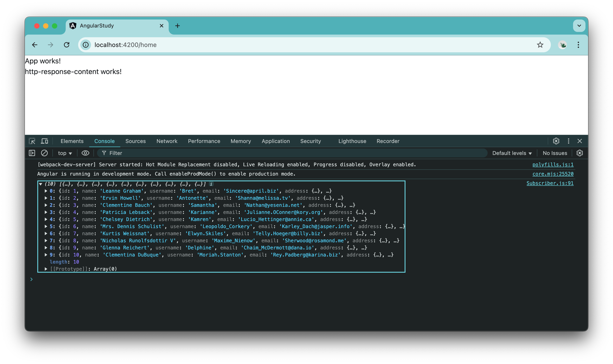Screen dimensions: 613x364
Task: Click the site information icon in address bar
Action: 85,45
